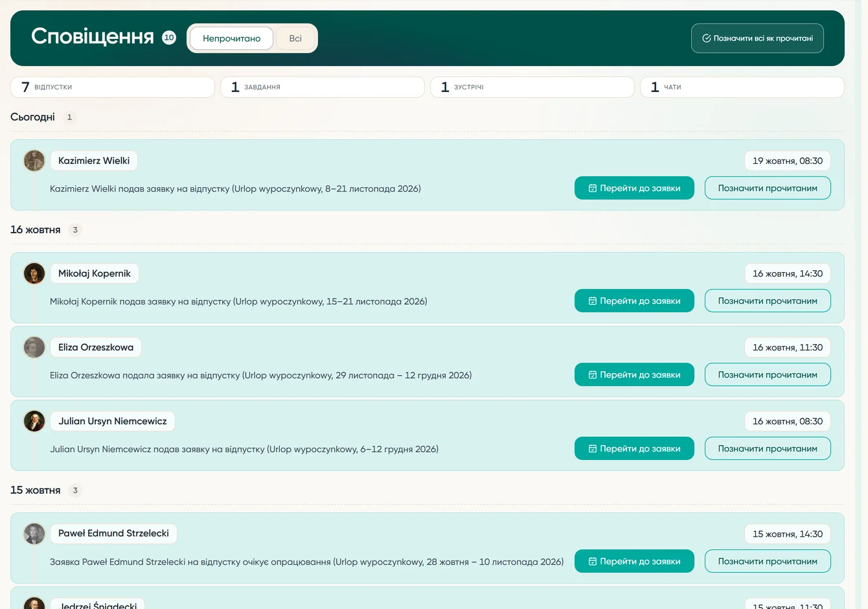Click Mikołaj Kopernik's avatar
This screenshot has width=868, height=609.
tap(34, 273)
